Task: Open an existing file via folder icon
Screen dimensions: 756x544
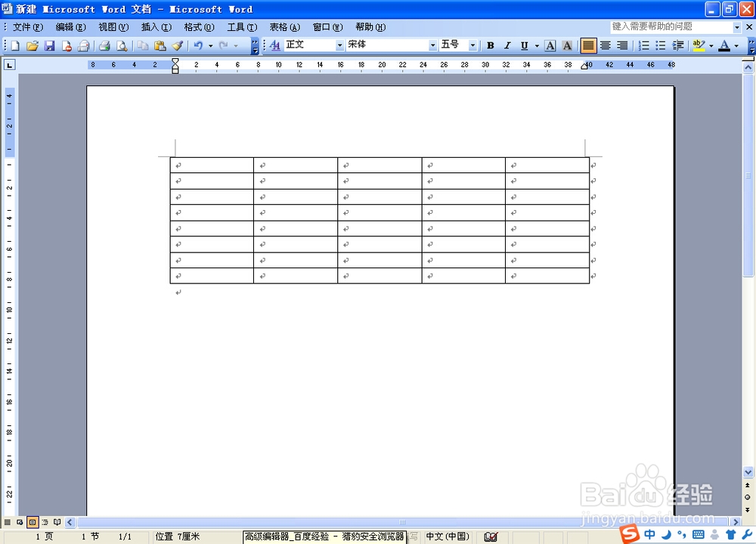Action: pyautogui.click(x=33, y=46)
